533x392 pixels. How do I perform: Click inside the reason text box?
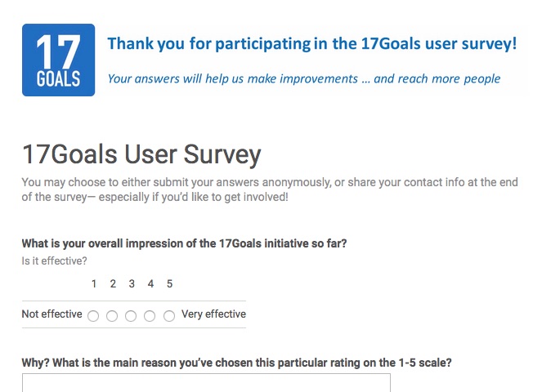[206, 383]
